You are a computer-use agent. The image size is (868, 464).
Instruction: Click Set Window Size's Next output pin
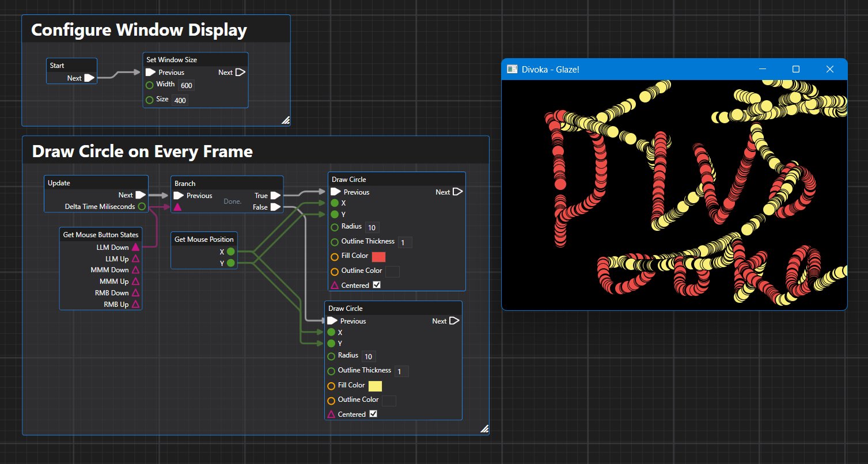pos(240,73)
